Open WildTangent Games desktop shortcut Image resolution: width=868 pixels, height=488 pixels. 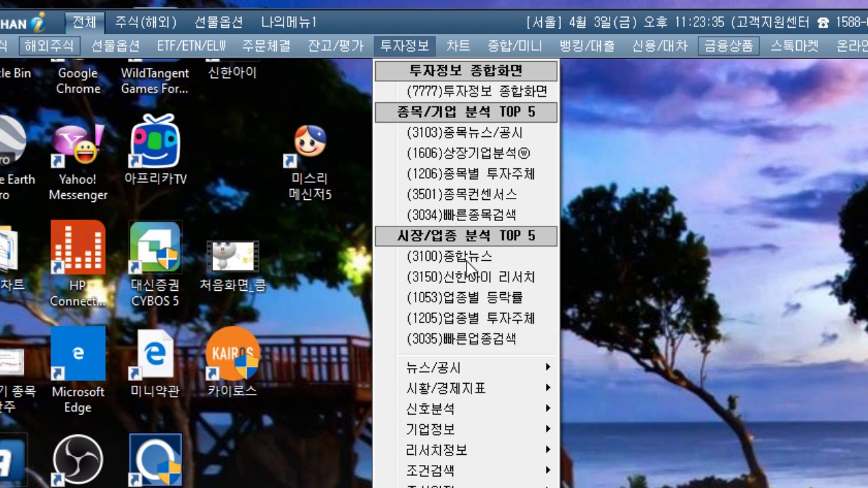155,80
